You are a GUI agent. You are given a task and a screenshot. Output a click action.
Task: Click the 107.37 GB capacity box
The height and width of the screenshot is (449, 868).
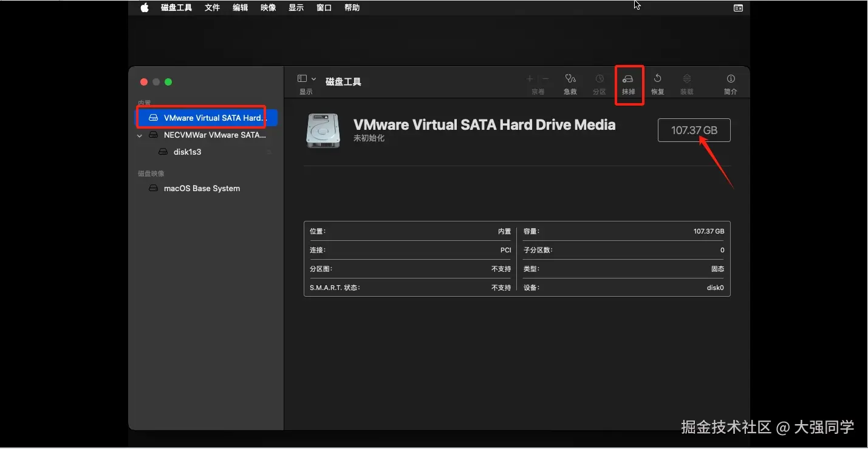tap(694, 130)
